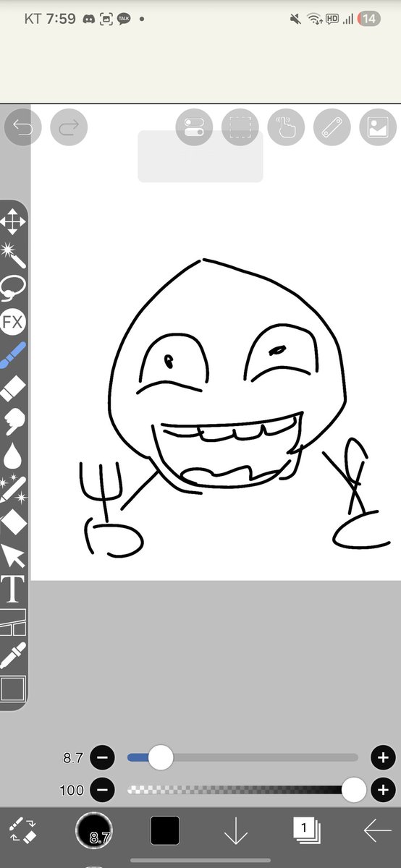
Task: Tap the battery indicator showing 14
Action: point(369,20)
